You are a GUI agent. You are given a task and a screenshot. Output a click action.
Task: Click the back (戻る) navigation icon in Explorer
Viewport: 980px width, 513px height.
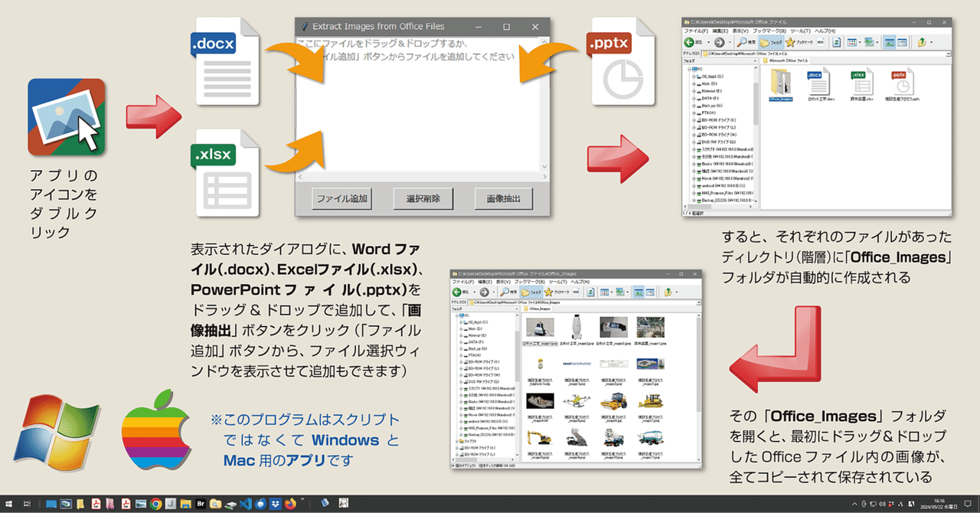click(690, 41)
